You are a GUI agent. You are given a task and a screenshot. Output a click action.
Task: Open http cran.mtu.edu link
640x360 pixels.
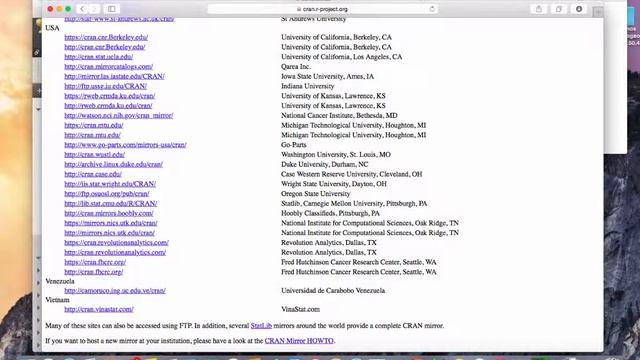pyautogui.click(x=93, y=135)
